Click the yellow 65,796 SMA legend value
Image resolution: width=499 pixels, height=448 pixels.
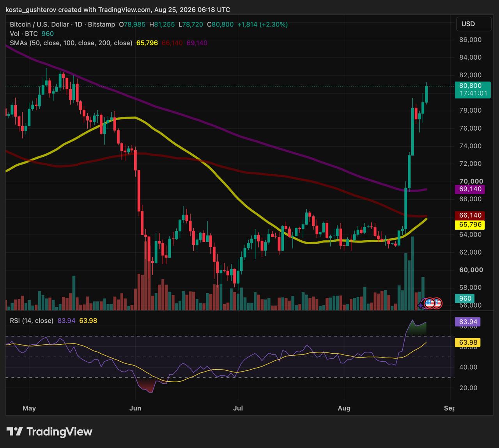(x=147, y=43)
